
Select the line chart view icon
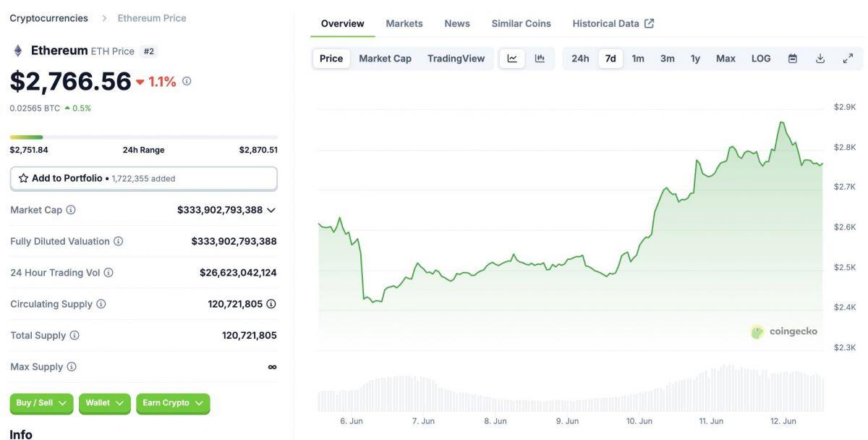512,59
